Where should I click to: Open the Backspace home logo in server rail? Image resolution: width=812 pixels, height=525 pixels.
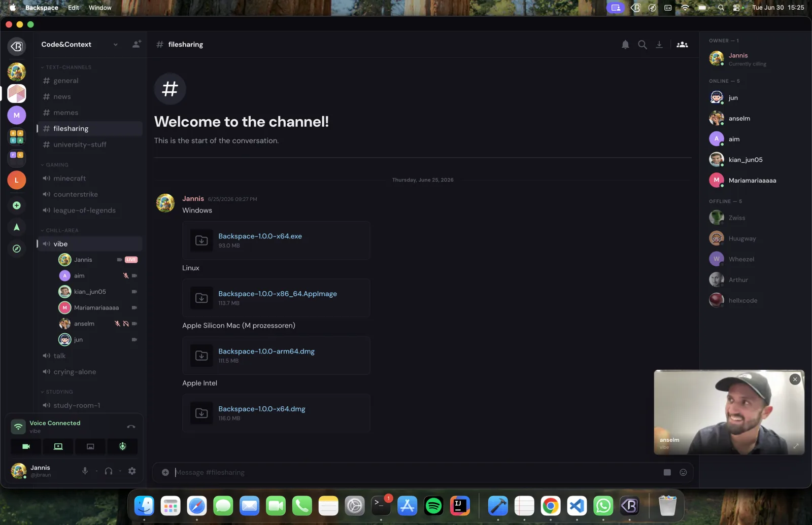tap(17, 47)
